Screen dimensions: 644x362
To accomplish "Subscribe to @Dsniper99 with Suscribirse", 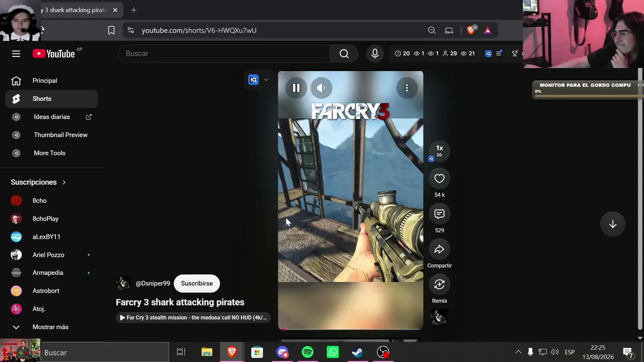I will tap(197, 284).
